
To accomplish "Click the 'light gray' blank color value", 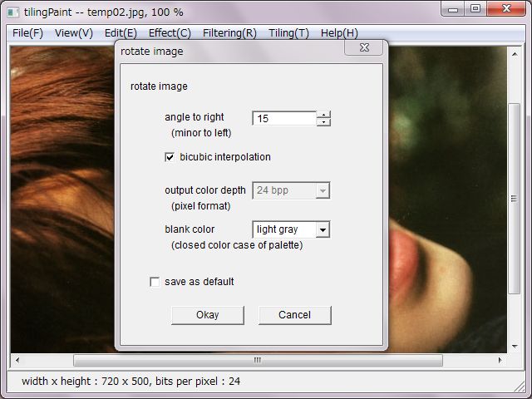I will pyautogui.click(x=277, y=229).
